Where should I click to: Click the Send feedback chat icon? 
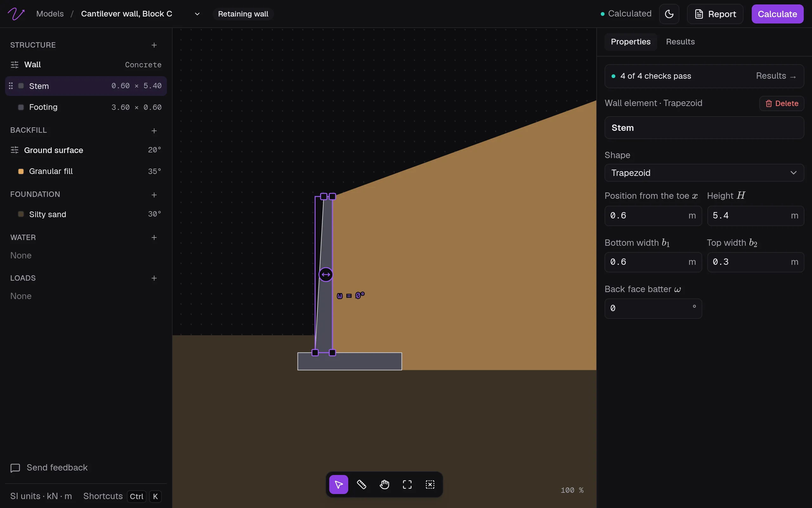click(15, 468)
